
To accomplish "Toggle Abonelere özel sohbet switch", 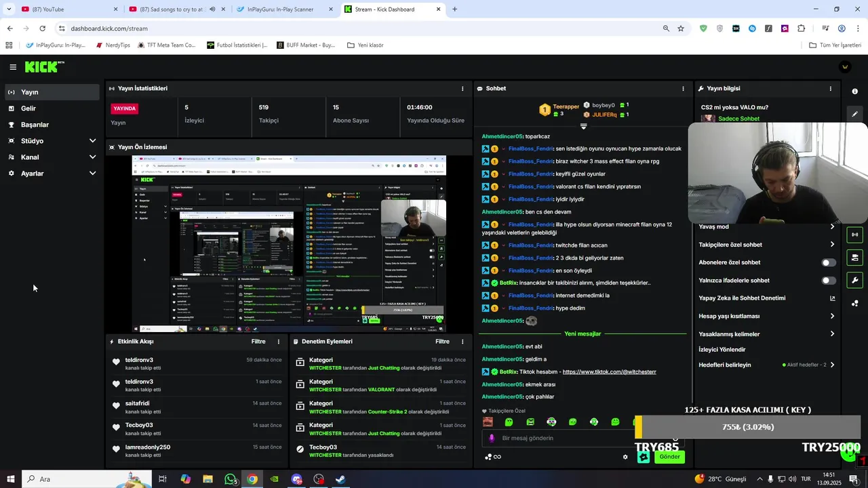I will click(x=829, y=262).
